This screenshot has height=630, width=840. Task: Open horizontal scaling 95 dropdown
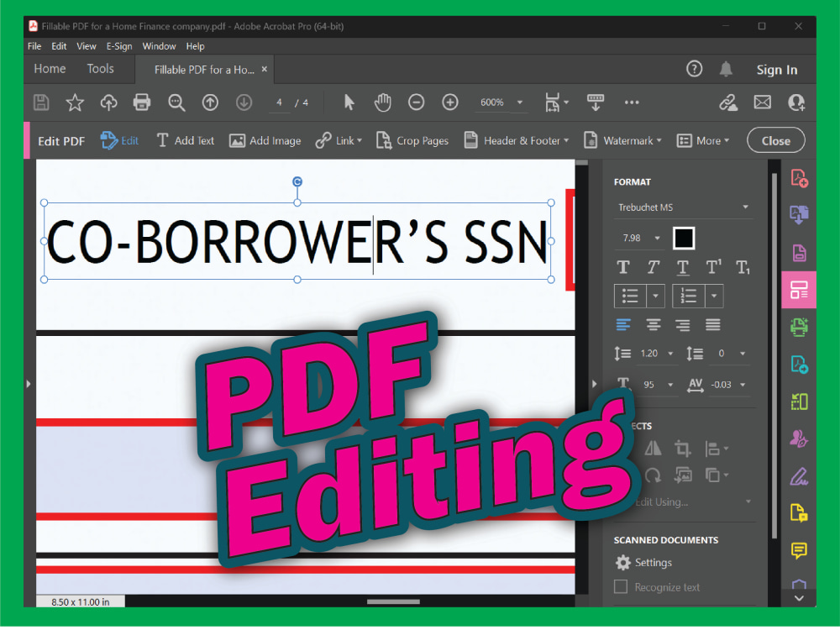[657, 385]
